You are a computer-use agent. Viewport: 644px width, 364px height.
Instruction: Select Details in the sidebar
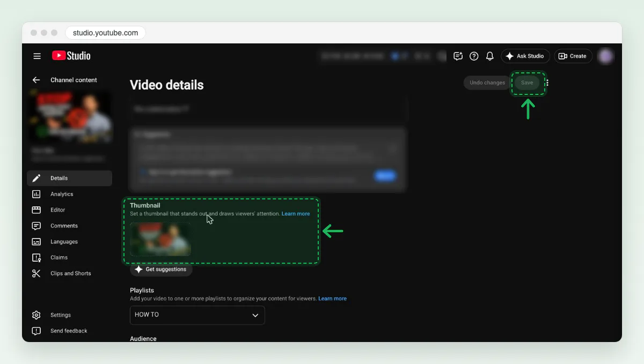tap(70, 178)
